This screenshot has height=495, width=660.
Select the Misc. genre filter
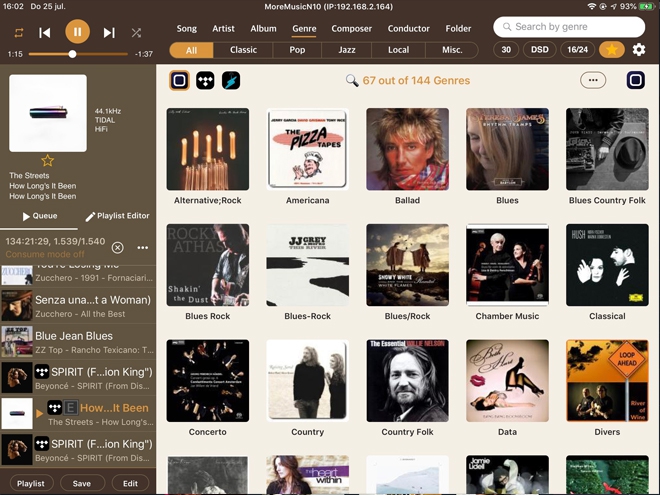(452, 50)
